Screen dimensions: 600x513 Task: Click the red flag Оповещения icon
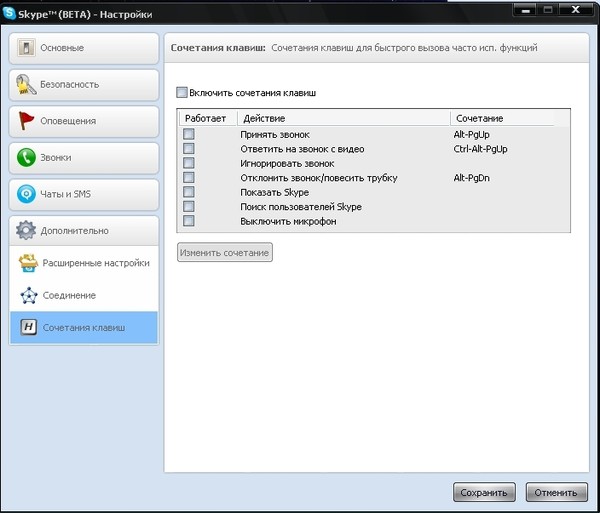pos(26,121)
